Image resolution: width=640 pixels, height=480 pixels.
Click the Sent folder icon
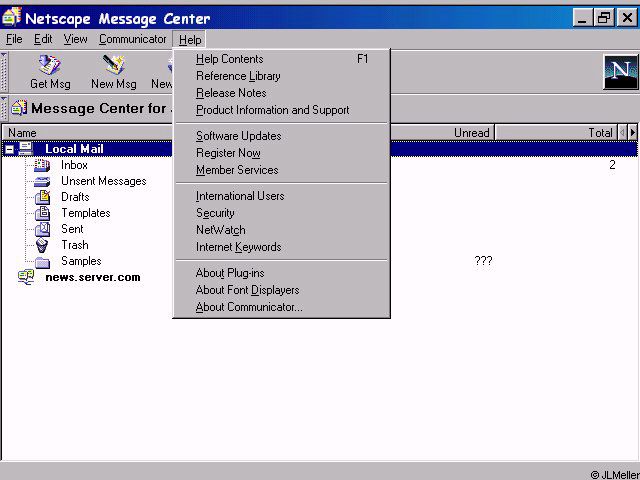point(42,229)
